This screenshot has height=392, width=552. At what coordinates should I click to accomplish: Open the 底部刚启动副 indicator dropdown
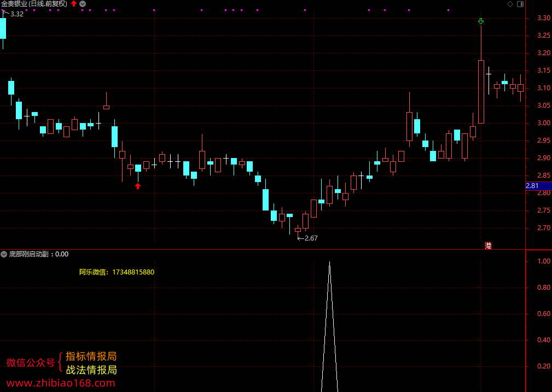[4, 254]
